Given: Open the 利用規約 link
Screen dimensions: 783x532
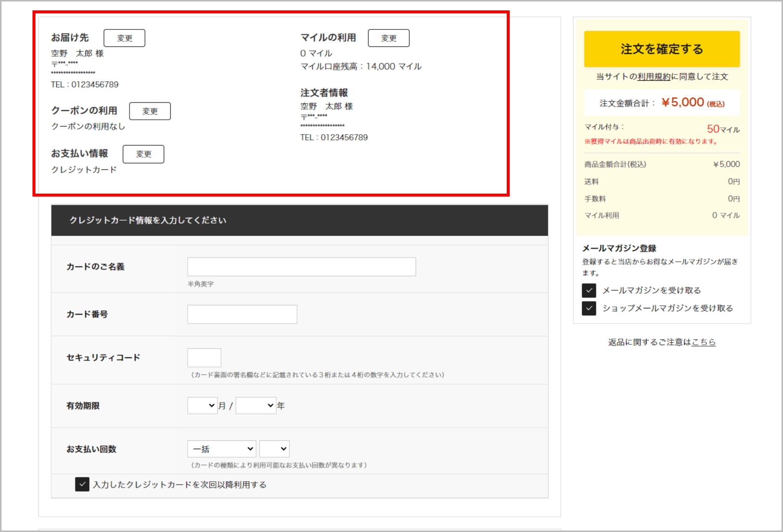Looking at the screenshot, I should pos(653,77).
